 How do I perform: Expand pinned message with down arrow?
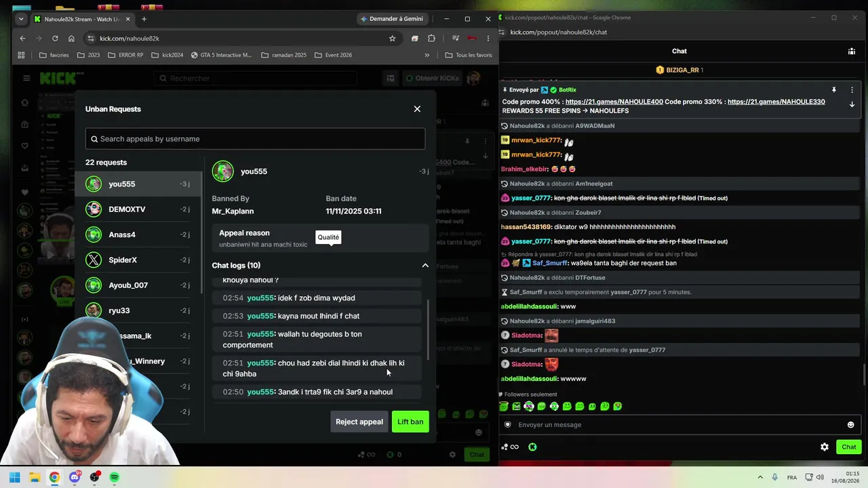coord(852,104)
